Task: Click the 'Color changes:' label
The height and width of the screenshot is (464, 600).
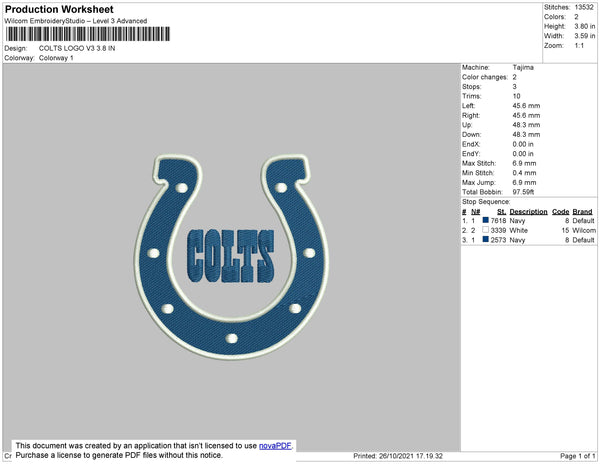Action: (485, 77)
